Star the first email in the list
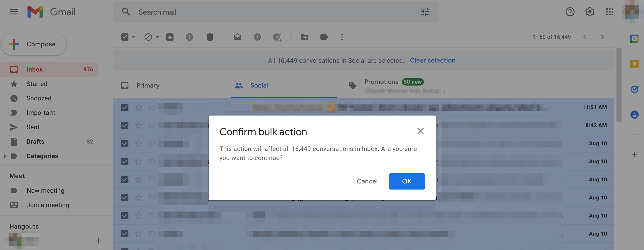 pyautogui.click(x=138, y=107)
